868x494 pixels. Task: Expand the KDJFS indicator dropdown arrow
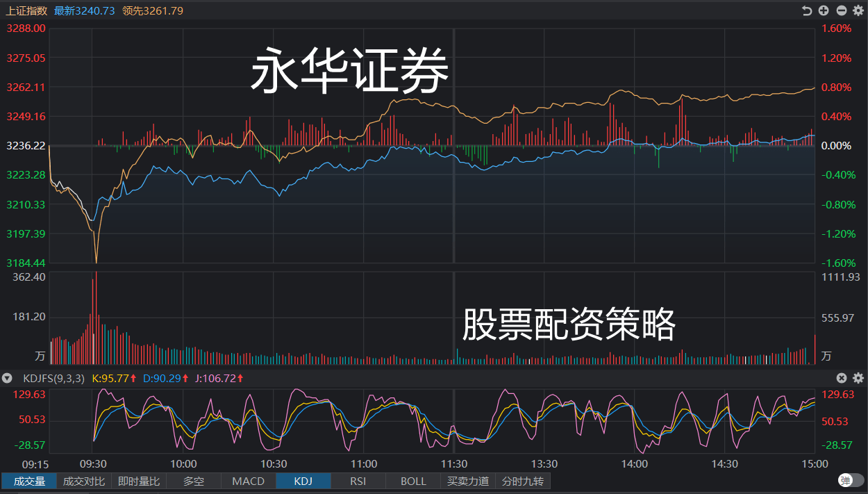(x=7, y=379)
